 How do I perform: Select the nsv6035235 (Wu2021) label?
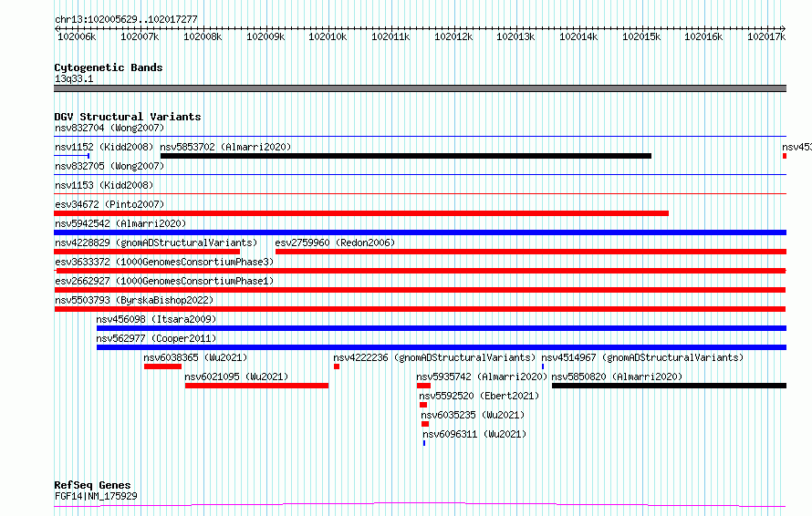[x=473, y=415]
